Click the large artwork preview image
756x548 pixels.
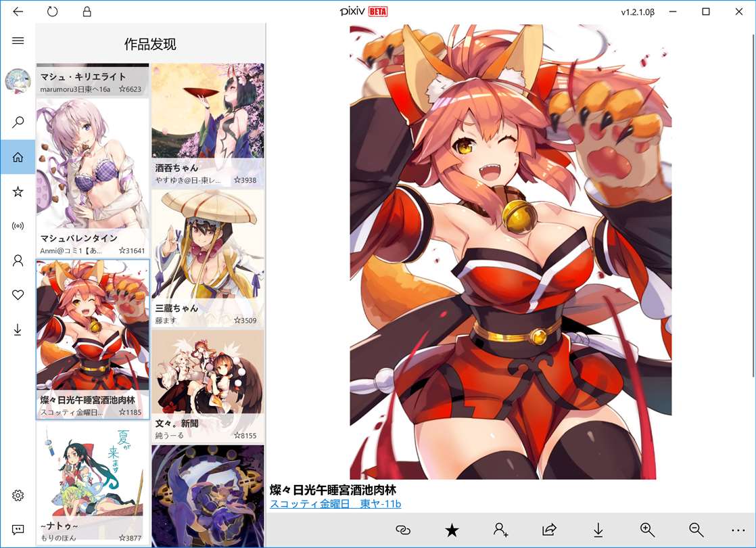[511, 252]
